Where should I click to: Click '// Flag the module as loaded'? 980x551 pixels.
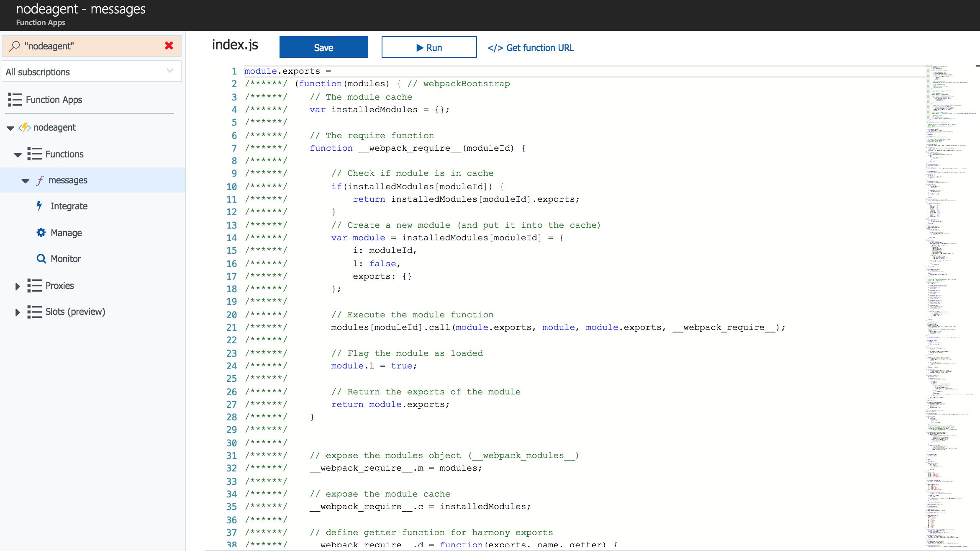pyautogui.click(x=407, y=353)
